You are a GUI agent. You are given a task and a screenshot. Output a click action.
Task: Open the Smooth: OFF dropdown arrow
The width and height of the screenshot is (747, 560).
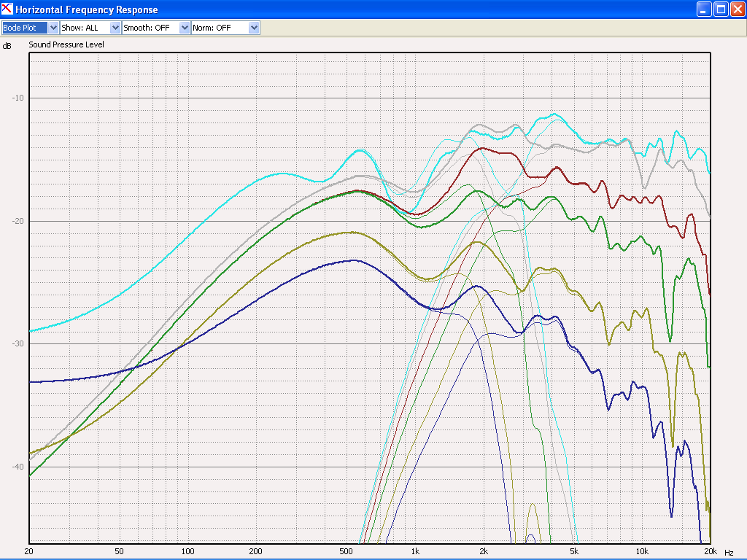pyautogui.click(x=185, y=28)
